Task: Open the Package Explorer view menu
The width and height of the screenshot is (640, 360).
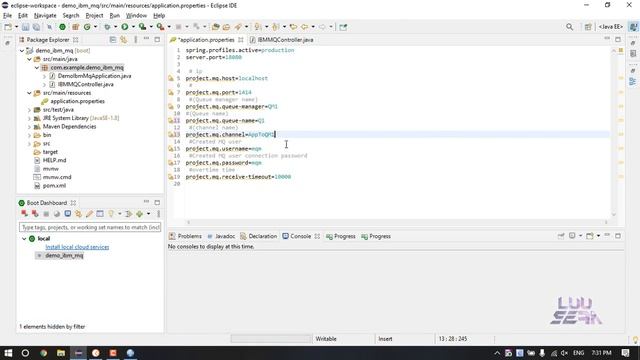Action: pyautogui.click(x=136, y=40)
